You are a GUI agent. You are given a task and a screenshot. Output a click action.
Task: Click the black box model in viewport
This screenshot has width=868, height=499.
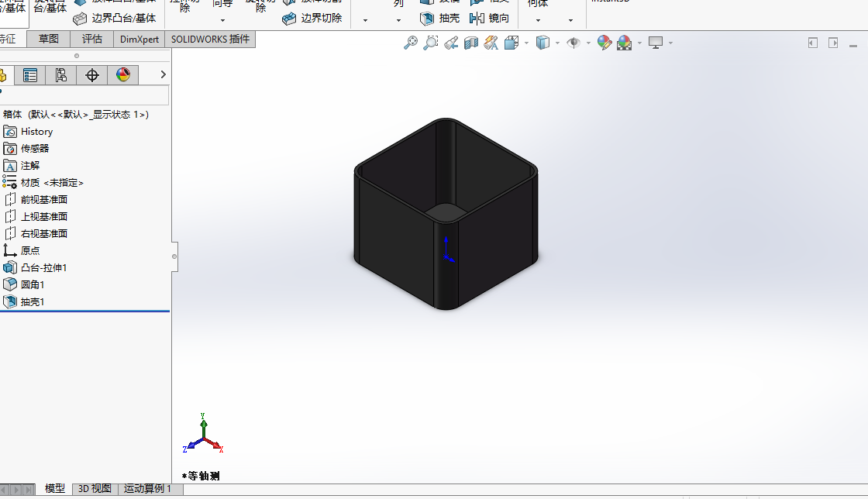446,214
